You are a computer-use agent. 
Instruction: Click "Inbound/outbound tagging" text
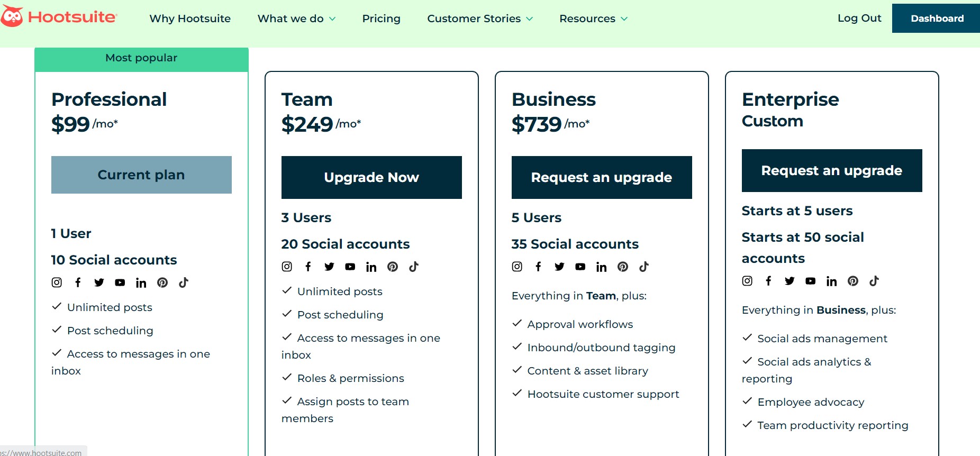pos(601,348)
